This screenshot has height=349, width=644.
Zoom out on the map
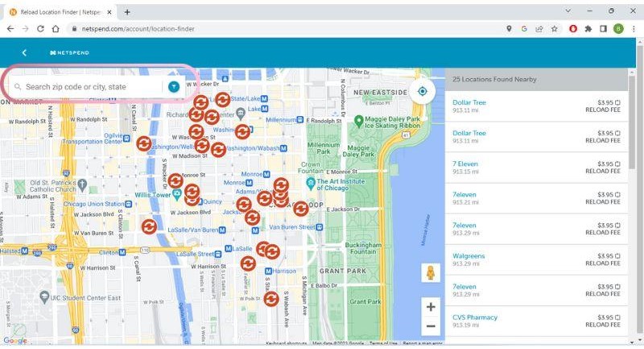point(431,326)
